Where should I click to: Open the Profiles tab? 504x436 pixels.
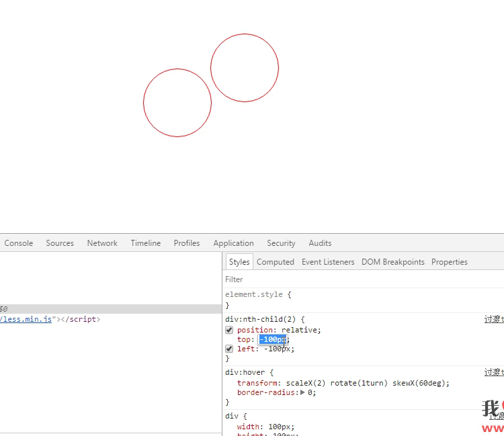tap(187, 243)
